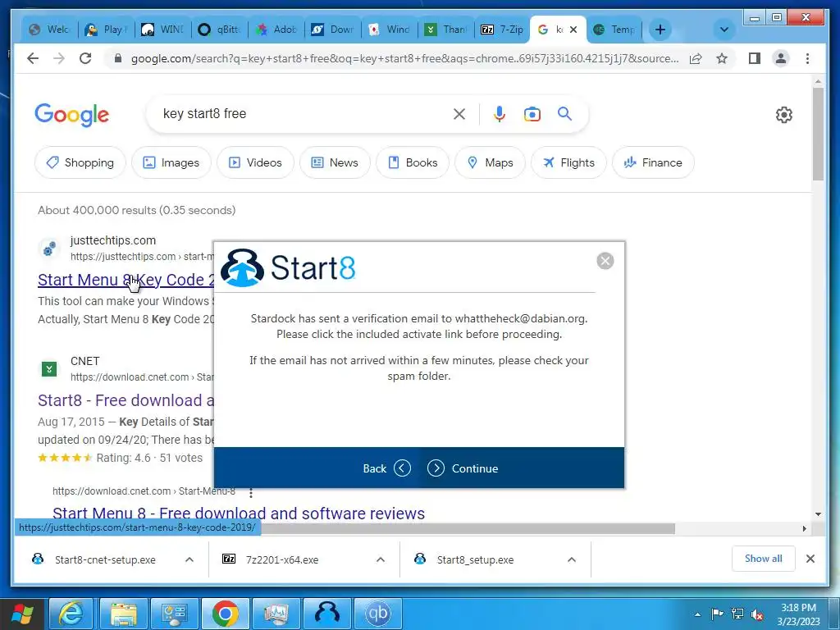Click the vertical page scrollbar thumb
This screenshot has height=630, width=840.
pos(818,134)
